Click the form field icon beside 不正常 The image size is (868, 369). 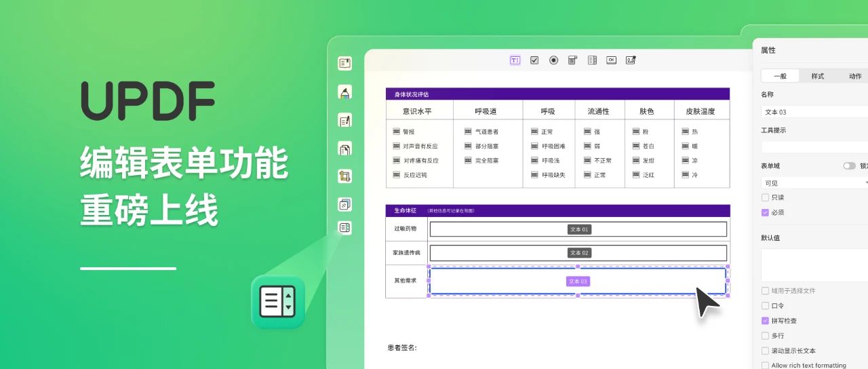[x=587, y=161]
